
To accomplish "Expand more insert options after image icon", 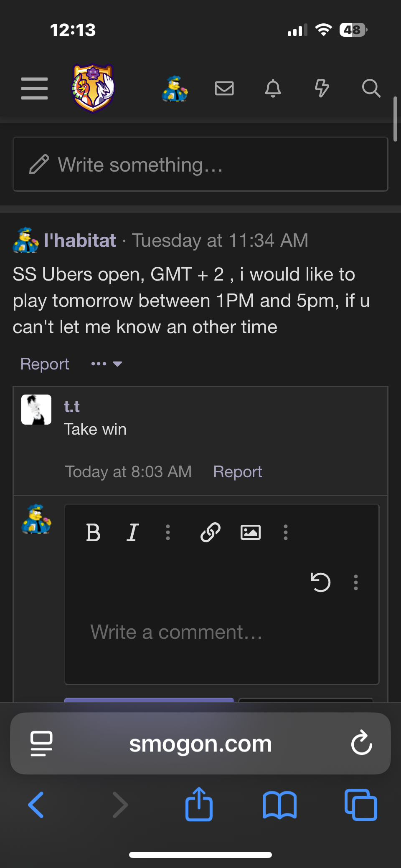I will pyautogui.click(x=286, y=532).
